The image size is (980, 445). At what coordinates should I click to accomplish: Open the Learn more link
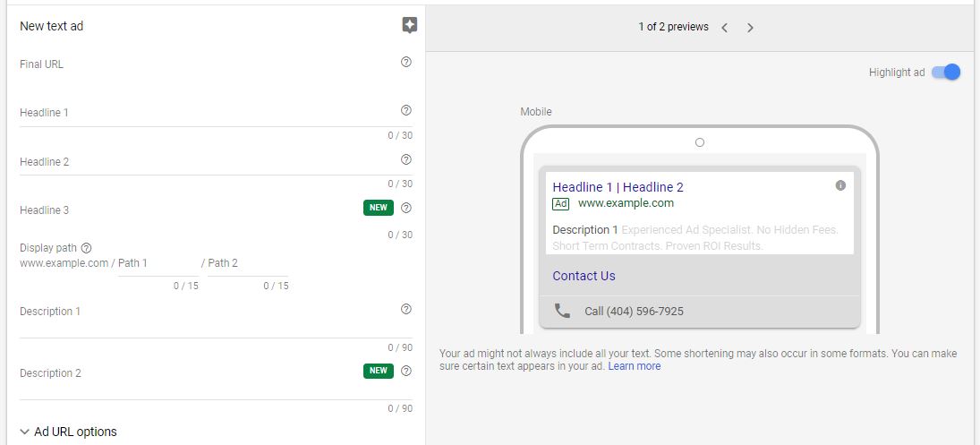click(x=635, y=366)
